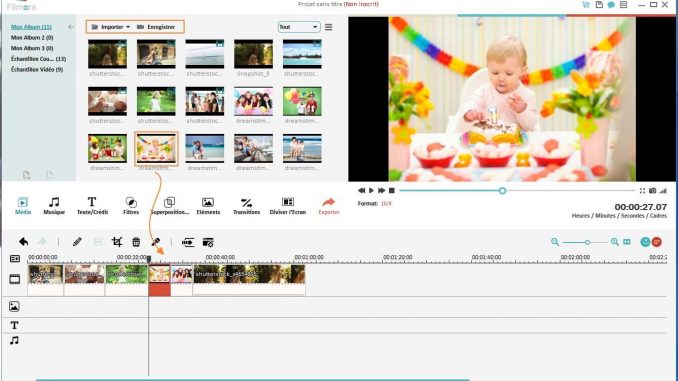Open the Musique tab

54,205
